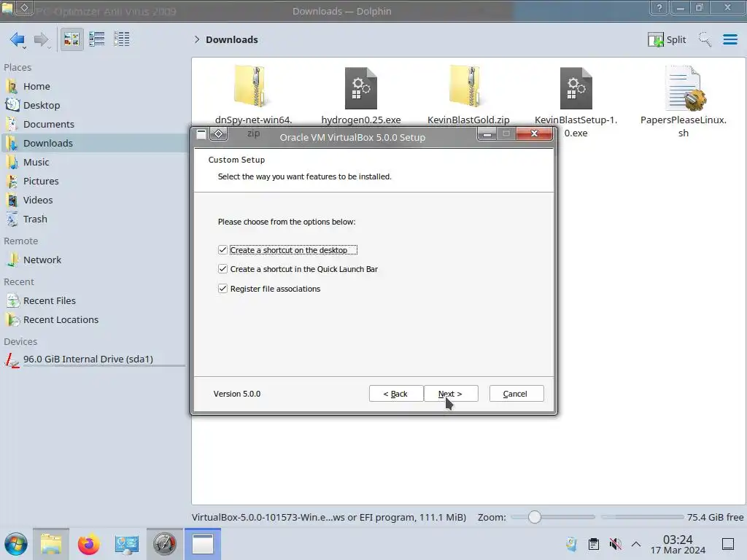Launch Firefox from taskbar

tap(88, 544)
